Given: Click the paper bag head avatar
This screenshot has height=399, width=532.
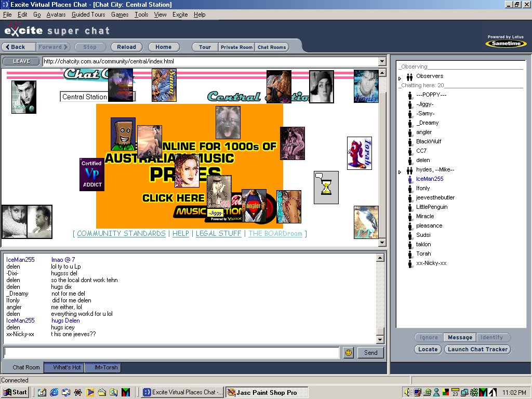Looking at the screenshot, I should (122, 134).
